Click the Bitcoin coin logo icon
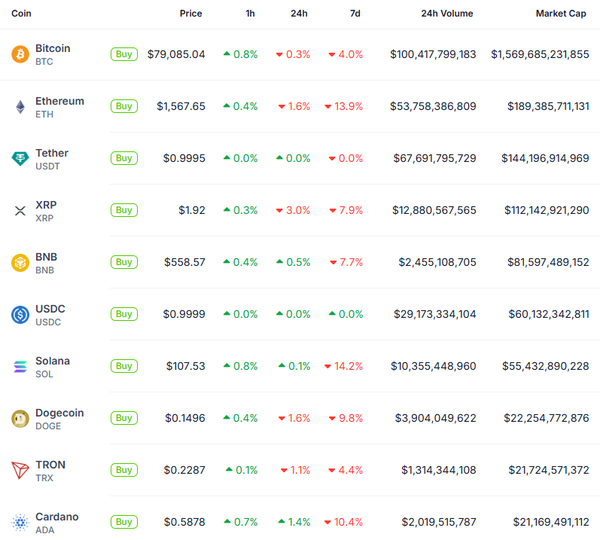Image resolution: width=600 pixels, height=540 pixels. click(20, 54)
